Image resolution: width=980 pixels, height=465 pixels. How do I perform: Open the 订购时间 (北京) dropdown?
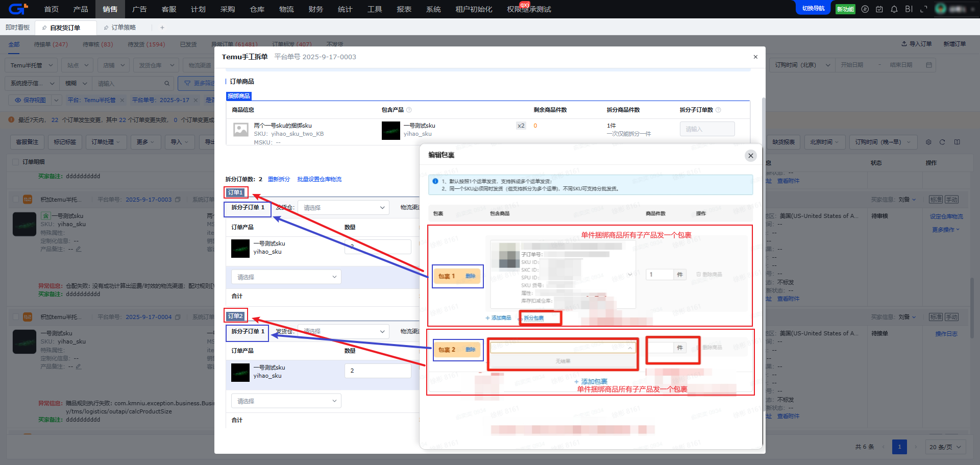point(802,65)
